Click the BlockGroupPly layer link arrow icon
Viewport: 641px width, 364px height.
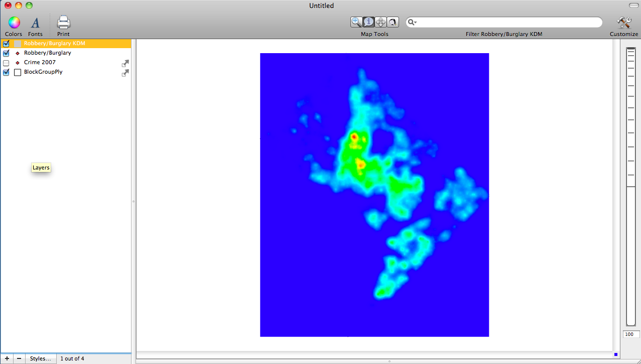click(x=125, y=73)
